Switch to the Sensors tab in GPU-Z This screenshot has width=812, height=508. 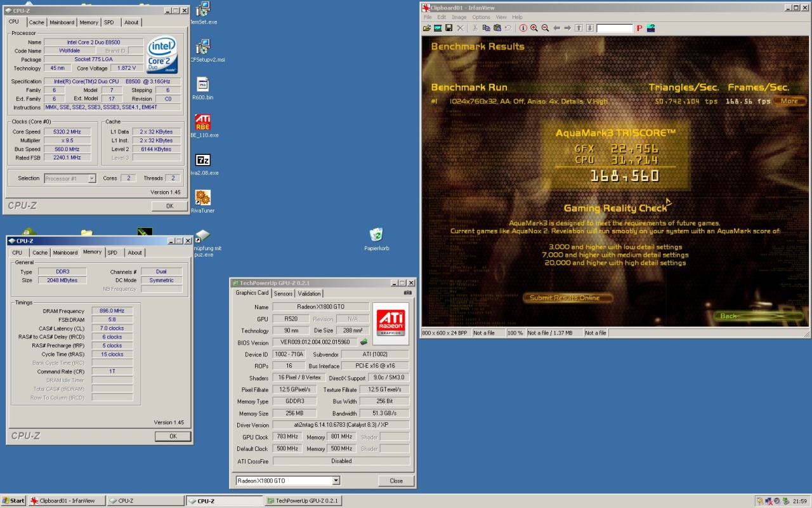(x=283, y=293)
